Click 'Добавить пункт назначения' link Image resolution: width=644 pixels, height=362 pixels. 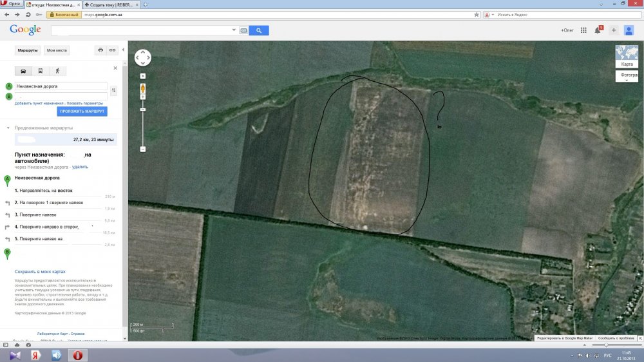(x=39, y=103)
